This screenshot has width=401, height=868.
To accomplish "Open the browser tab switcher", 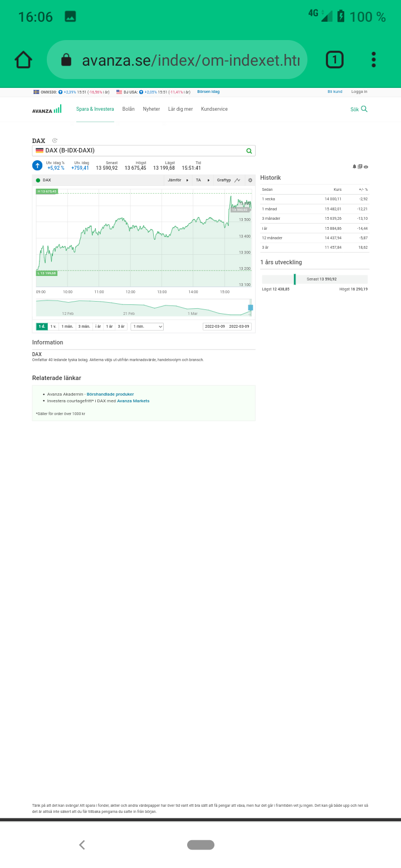I will click(x=334, y=60).
